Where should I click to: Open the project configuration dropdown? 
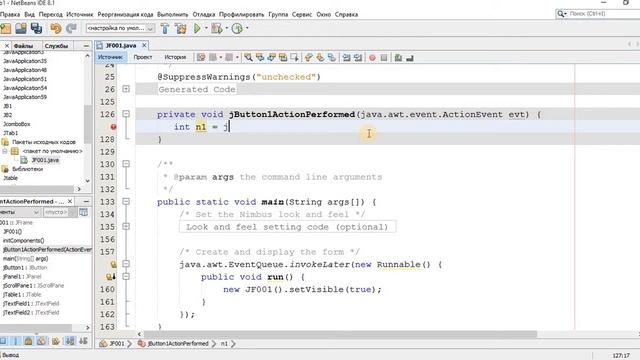click(x=120, y=28)
